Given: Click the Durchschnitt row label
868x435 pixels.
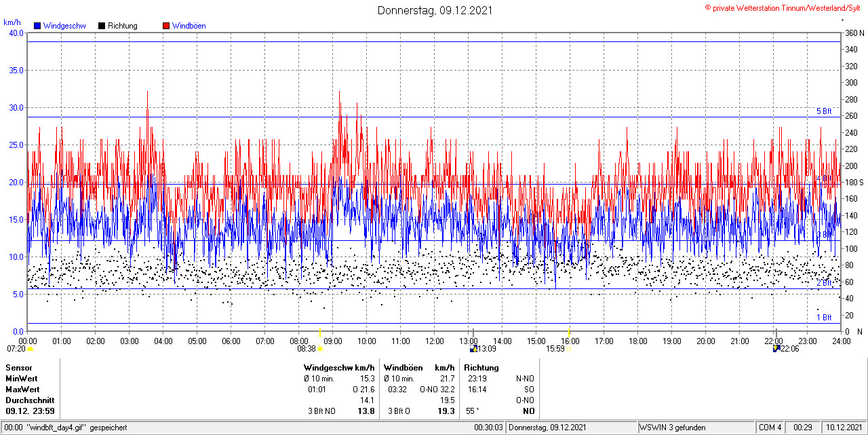Looking at the screenshot, I should (28, 400).
